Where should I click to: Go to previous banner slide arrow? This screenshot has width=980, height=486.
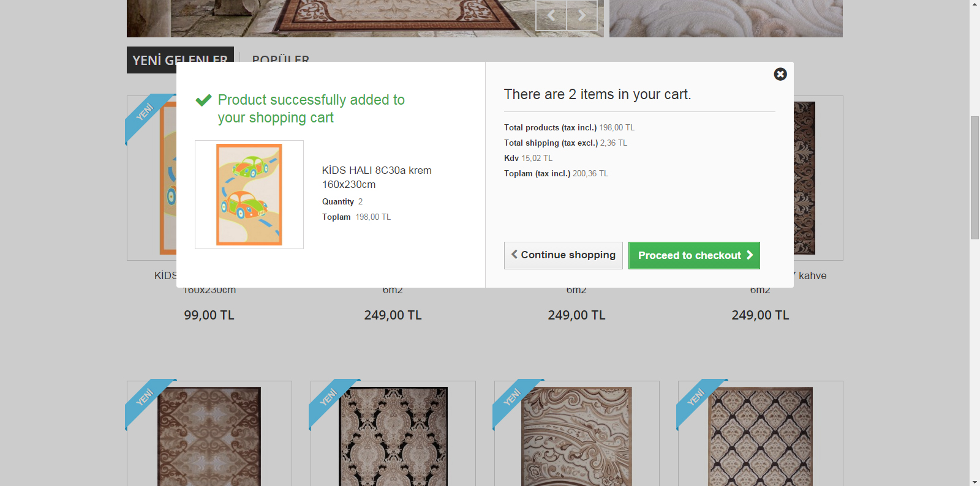(551, 16)
